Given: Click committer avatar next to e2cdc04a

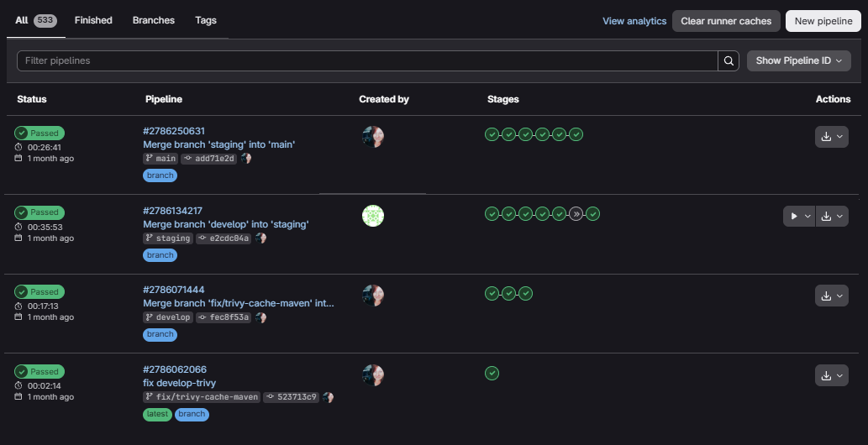Looking at the screenshot, I should tap(260, 238).
